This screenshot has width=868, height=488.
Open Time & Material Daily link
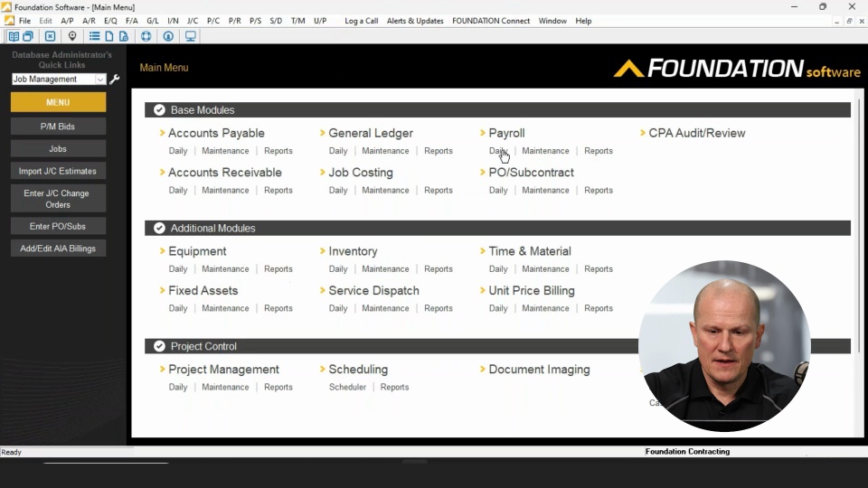point(498,269)
